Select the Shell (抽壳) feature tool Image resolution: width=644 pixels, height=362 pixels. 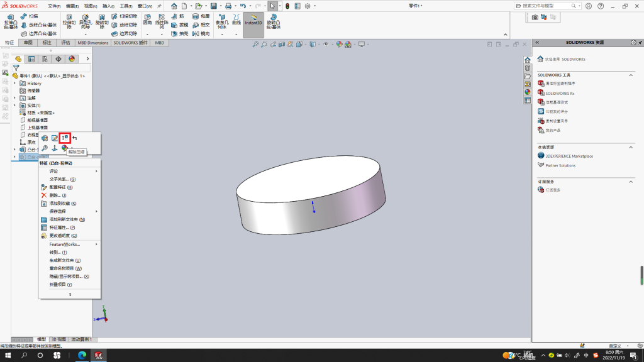point(179,34)
